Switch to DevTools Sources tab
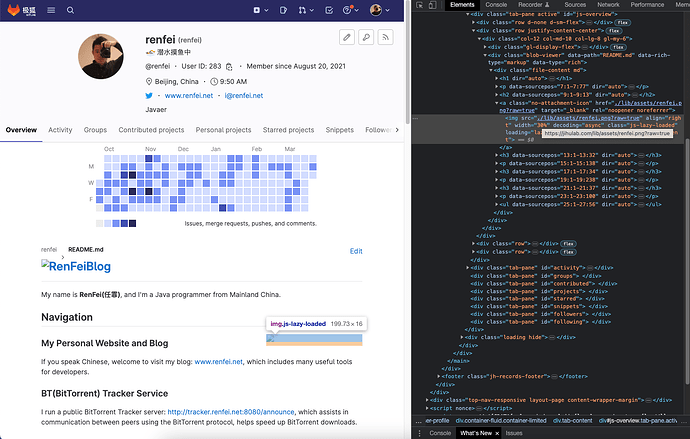 575,4
